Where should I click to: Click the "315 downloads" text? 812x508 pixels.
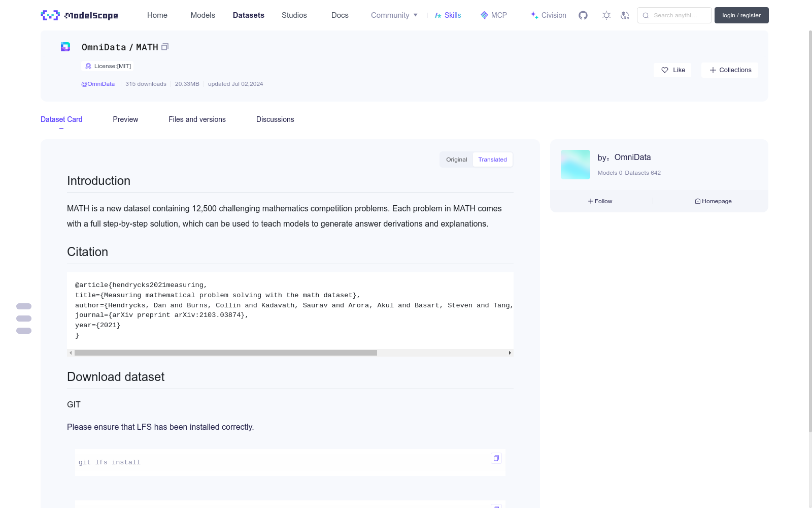click(x=146, y=84)
